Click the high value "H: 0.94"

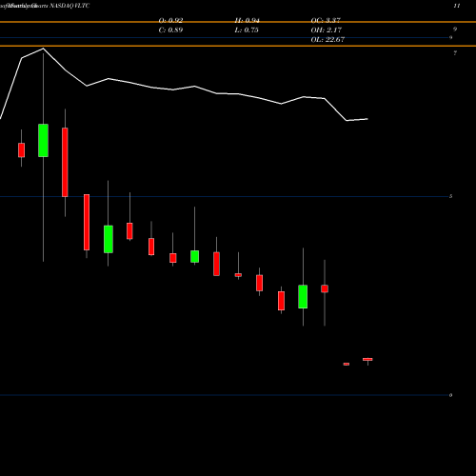(248, 21)
